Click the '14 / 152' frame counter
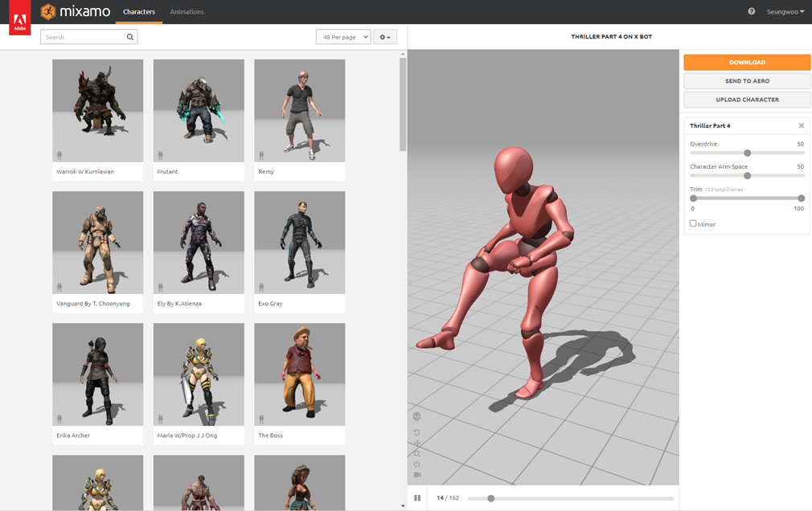This screenshot has width=812, height=511. tap(448, 498)
